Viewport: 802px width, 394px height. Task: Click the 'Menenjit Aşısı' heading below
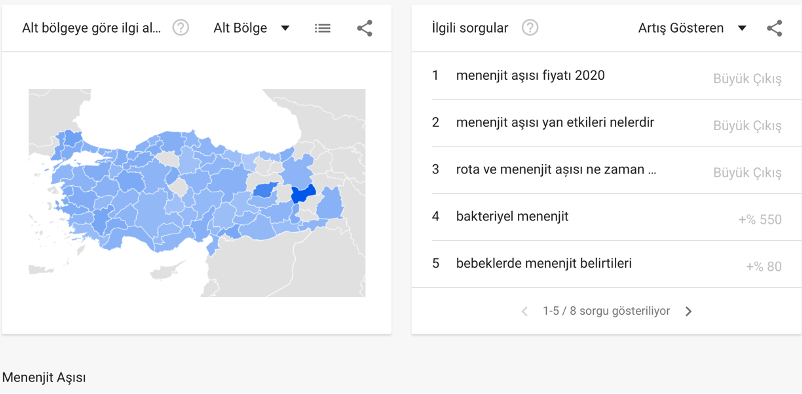coord(44,378)
